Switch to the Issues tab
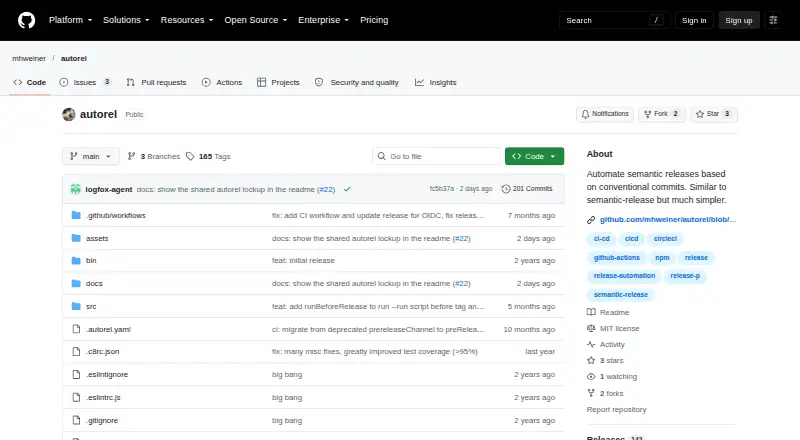Image resolution: width=800 pixels, height=440 pixels. pos(85,82)
